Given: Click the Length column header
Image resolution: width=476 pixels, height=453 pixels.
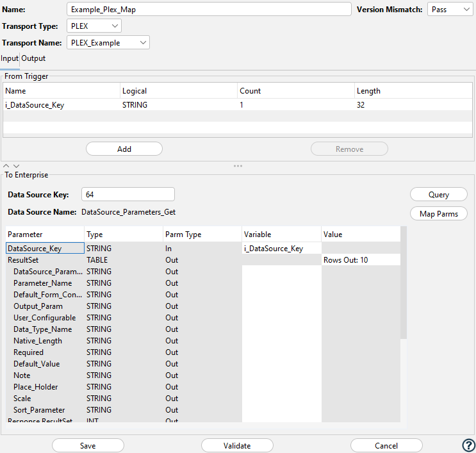Looking at the screenshot, I should pos(413,91).
